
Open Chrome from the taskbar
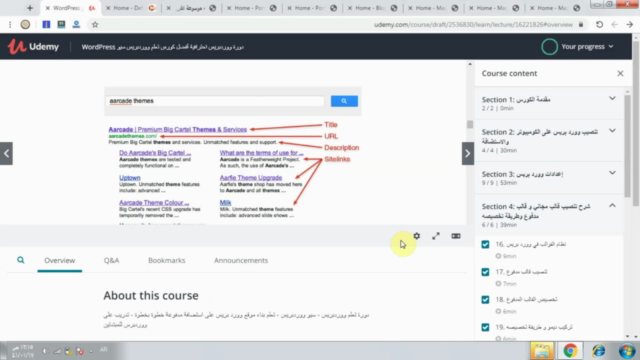pyautogui.click(x=570, y=351)
